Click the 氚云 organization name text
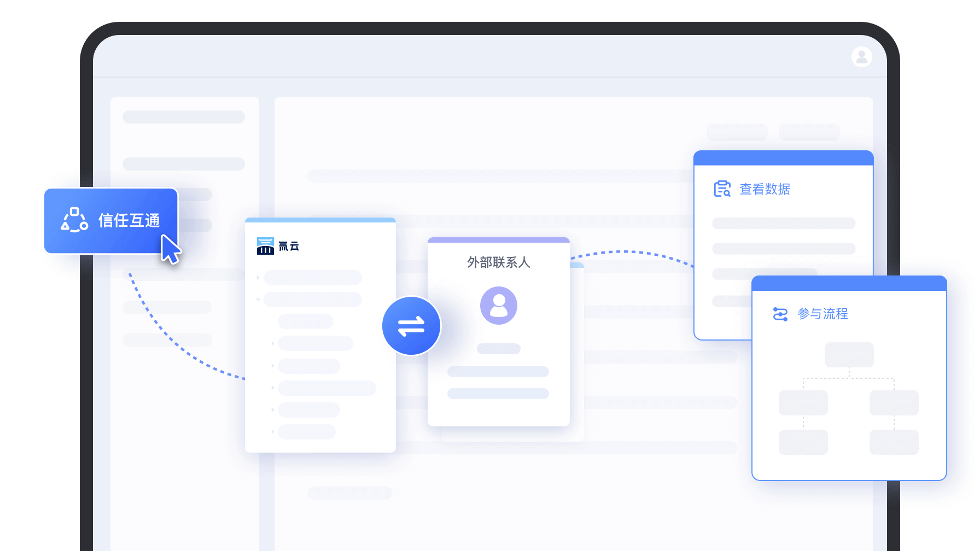The width and height of the screenshot is (980, 551). 289,247
